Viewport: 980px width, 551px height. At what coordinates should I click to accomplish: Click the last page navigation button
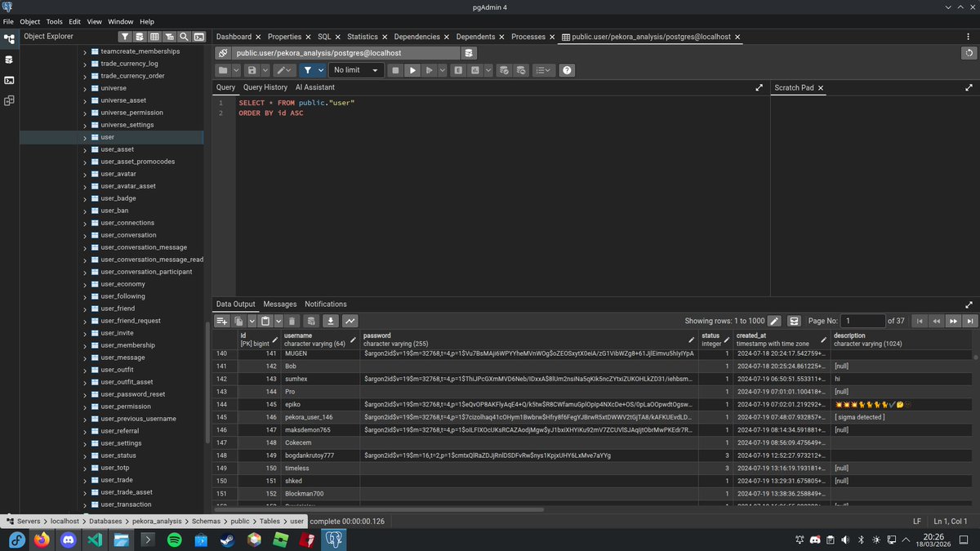coord(970,322)
